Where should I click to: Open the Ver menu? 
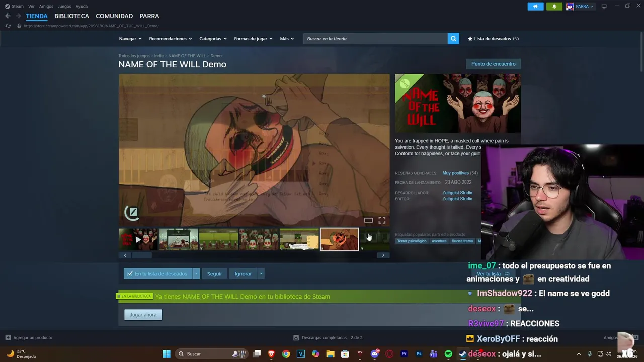point(31,6)
